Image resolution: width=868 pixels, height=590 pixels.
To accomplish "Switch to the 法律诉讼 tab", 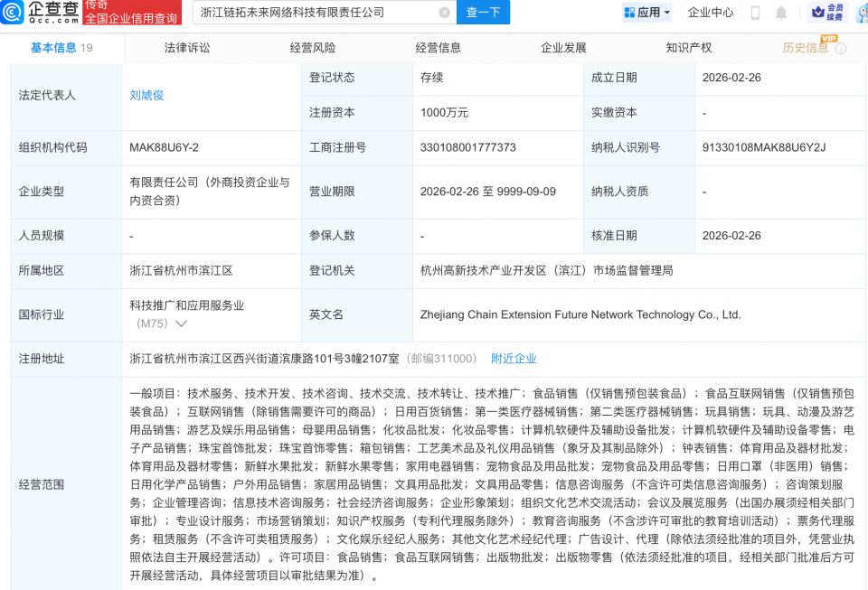I will (x=187, y=48).
